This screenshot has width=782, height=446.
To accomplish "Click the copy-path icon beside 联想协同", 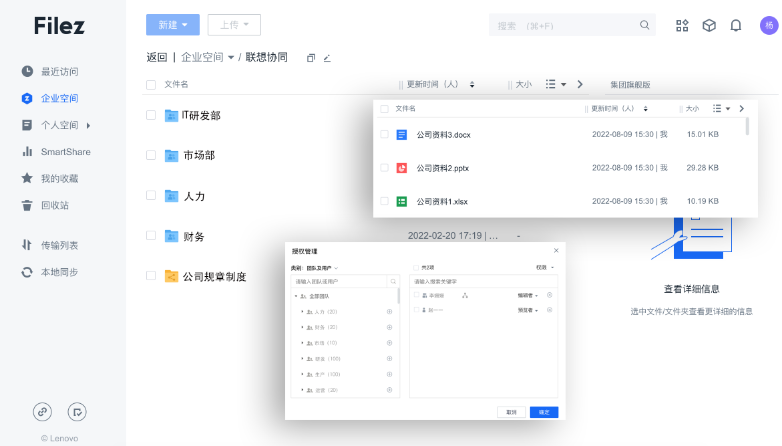I will tap(311, 58).
